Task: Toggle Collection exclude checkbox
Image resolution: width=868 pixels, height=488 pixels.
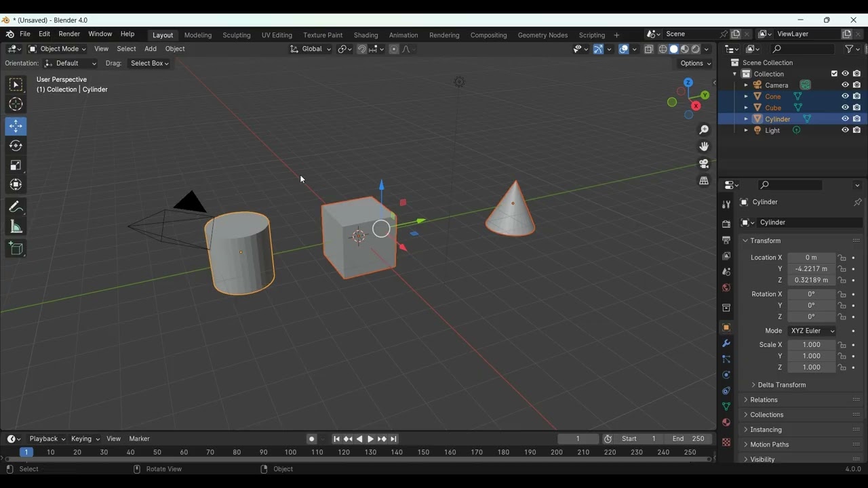Action: coord(834,74)
